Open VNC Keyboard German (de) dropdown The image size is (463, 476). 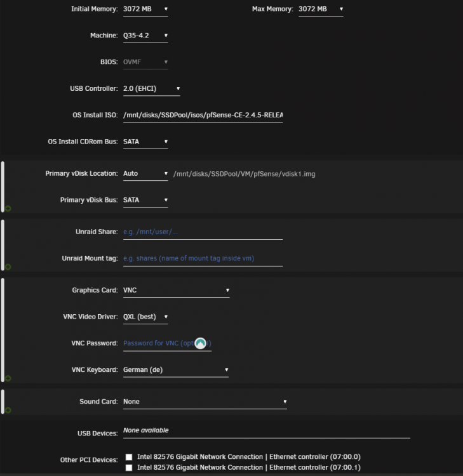[176, 370]
